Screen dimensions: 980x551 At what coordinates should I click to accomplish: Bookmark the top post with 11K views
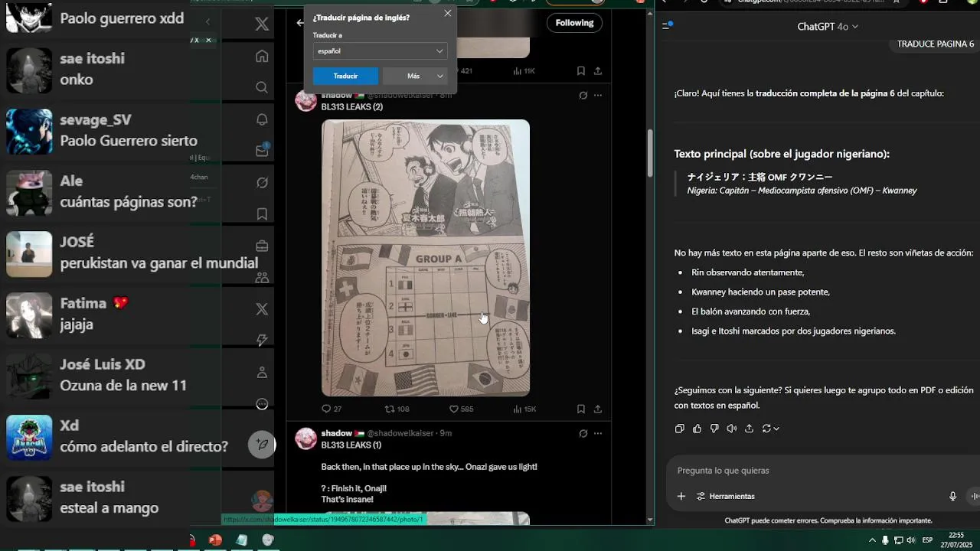pos(581,70)
